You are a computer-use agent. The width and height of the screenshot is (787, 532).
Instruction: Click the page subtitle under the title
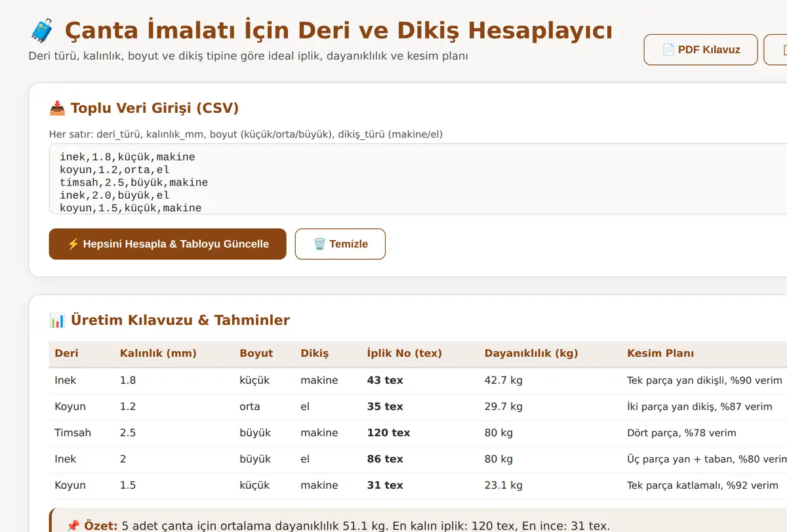(248, 56)
